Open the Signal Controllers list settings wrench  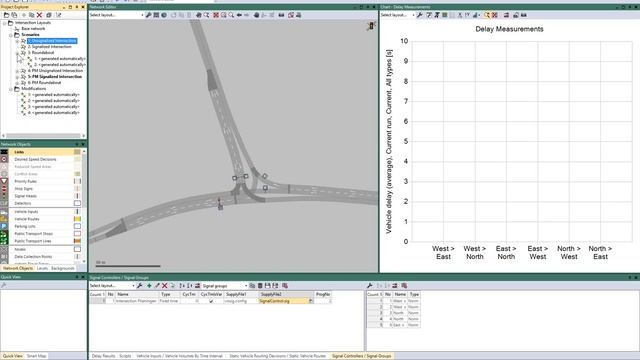[x=140, y=286]
